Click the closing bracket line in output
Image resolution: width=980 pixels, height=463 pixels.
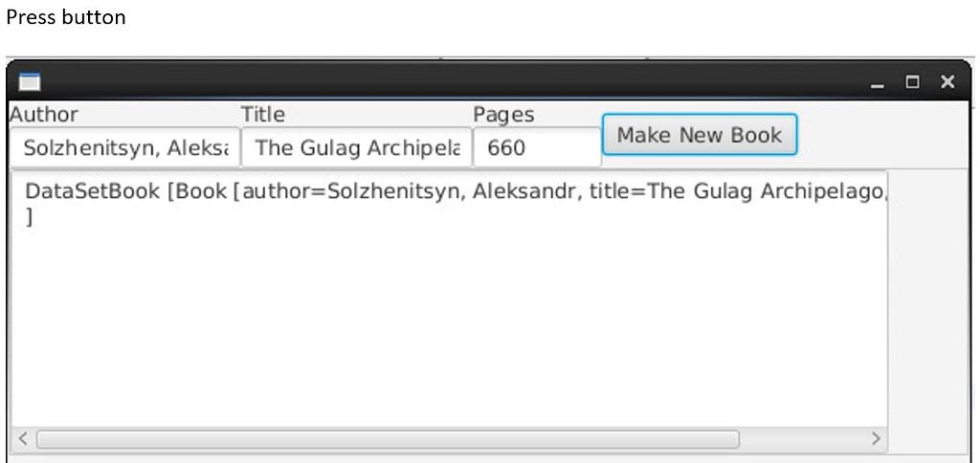[x=28, y=216]
